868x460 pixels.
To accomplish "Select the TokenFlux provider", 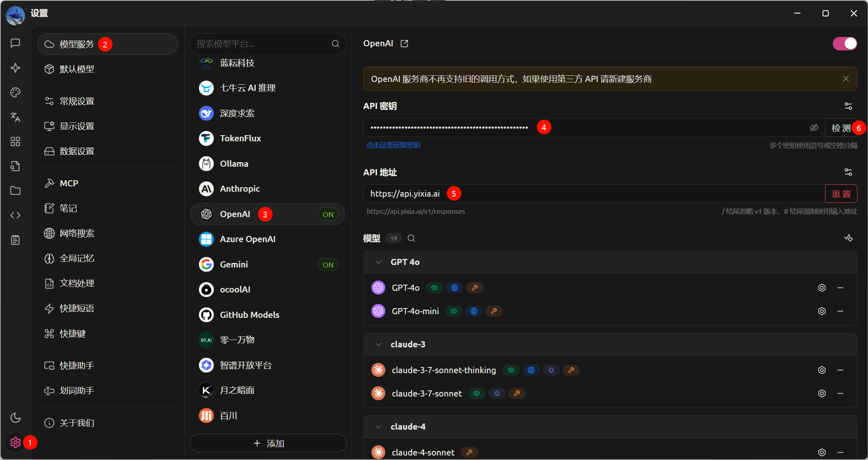I will coord(267,138).
